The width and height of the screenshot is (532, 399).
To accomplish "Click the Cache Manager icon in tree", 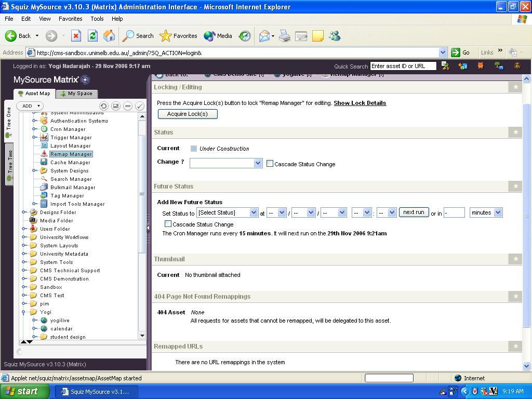I will point(44,162).
